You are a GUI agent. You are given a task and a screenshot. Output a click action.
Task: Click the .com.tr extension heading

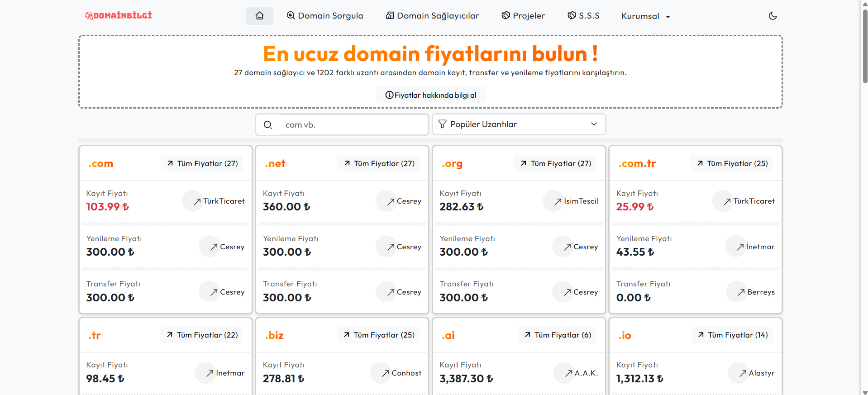pyautogui.click(x=637, y=164)
